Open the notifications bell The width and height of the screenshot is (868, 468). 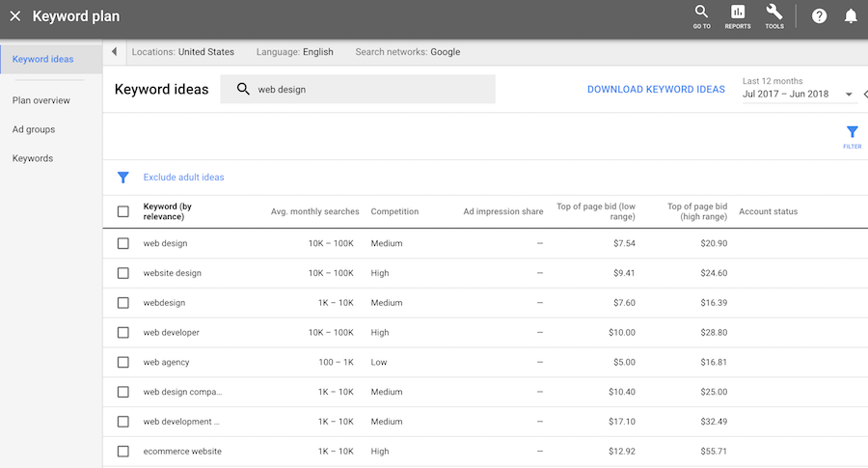click(851, 16)
